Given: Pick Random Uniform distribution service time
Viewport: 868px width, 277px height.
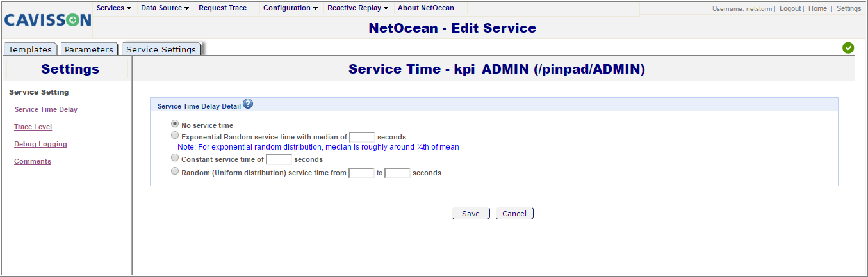Looking at the screenshot, I should (175, 171).
